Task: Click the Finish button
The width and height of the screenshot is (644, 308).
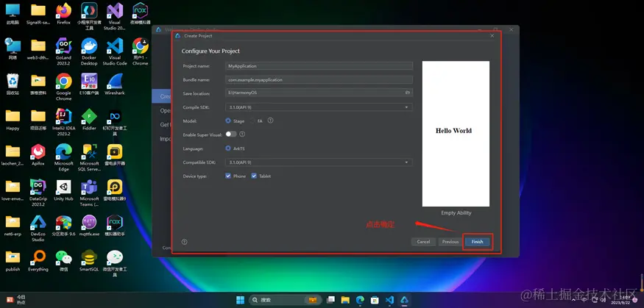Action: (477, 242)
